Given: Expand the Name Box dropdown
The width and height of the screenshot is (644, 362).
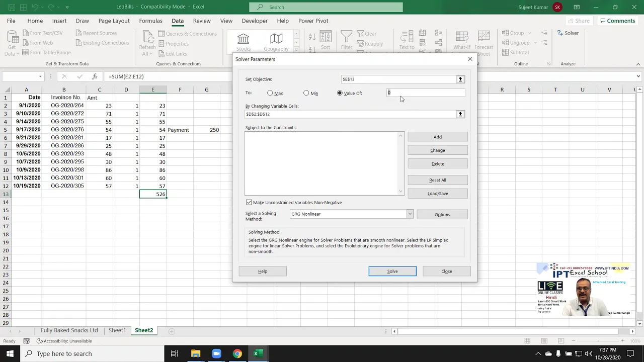Looking at the screenshot, I should [x=40, y=76].
